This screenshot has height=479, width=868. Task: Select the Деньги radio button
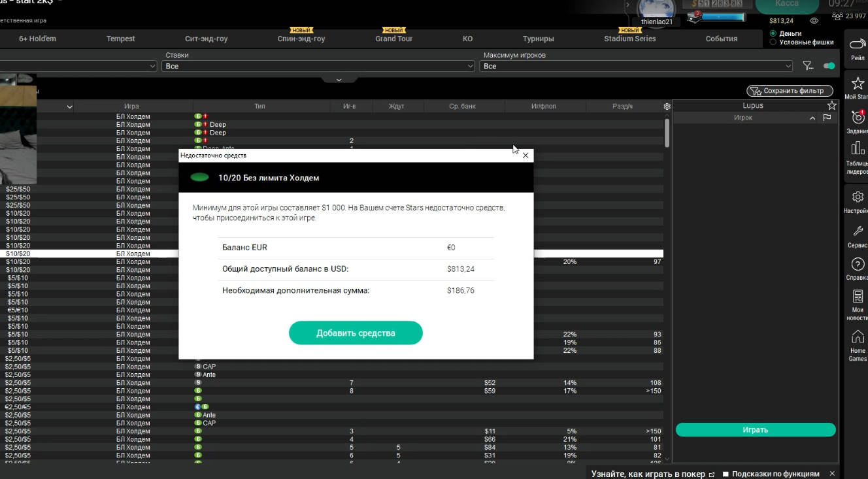point(773,33)
